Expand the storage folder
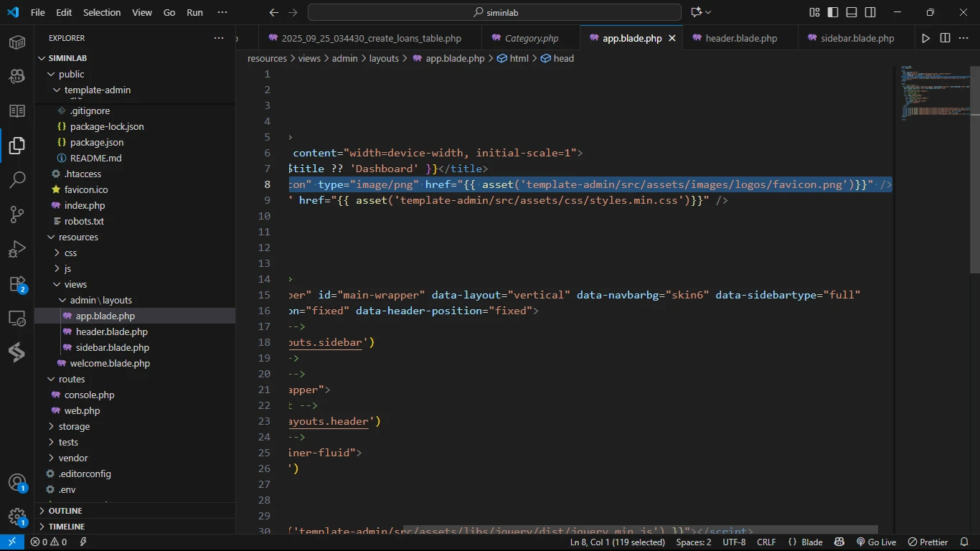 pyautogui.click(x=74, y=426)
